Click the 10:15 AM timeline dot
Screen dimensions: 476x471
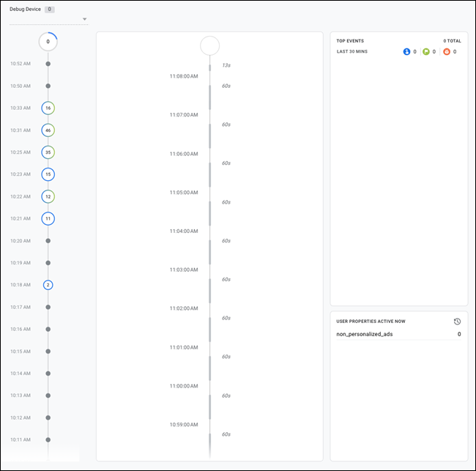[48, 352]
